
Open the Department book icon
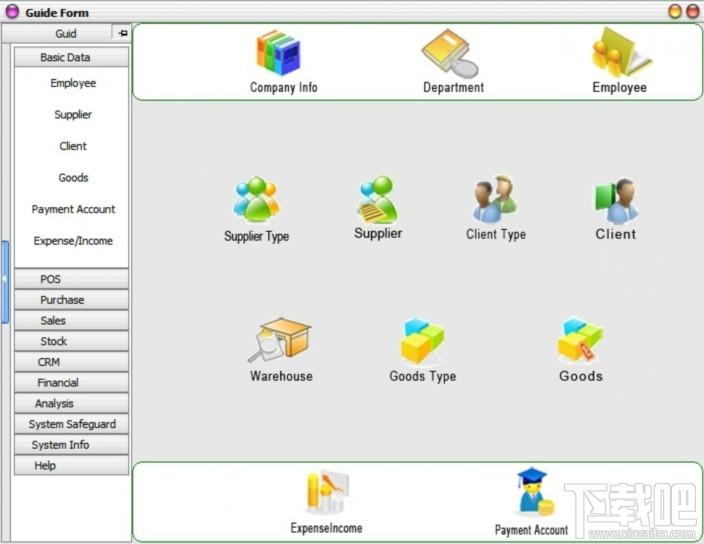(x=450, y=53)
